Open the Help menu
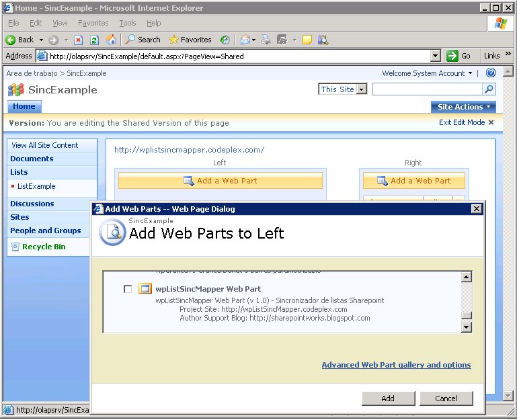 tap(154, 23)
